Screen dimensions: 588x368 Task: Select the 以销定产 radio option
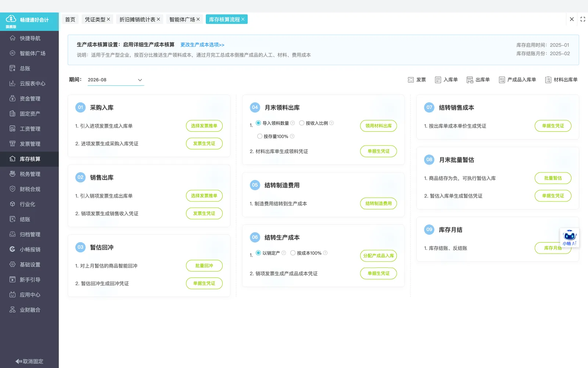coord(258,253)
